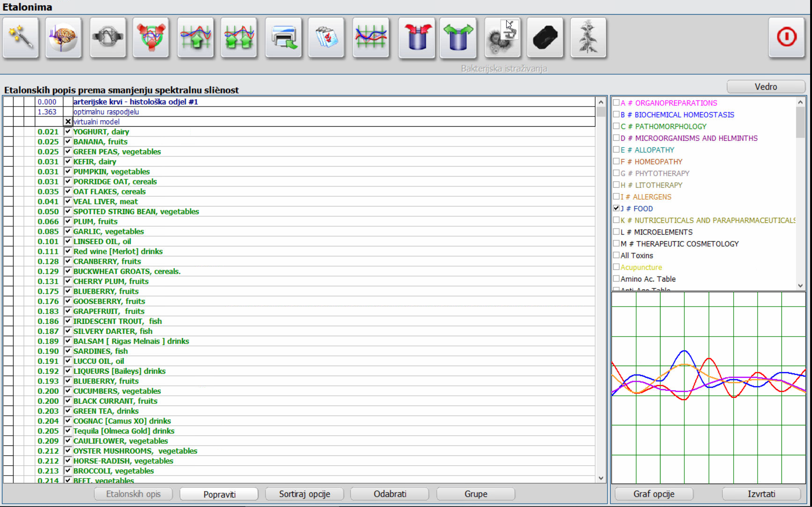Uncheck the YOGHURT, dairy row checkbox
The image size is (812, 507).
coord(68,131)
